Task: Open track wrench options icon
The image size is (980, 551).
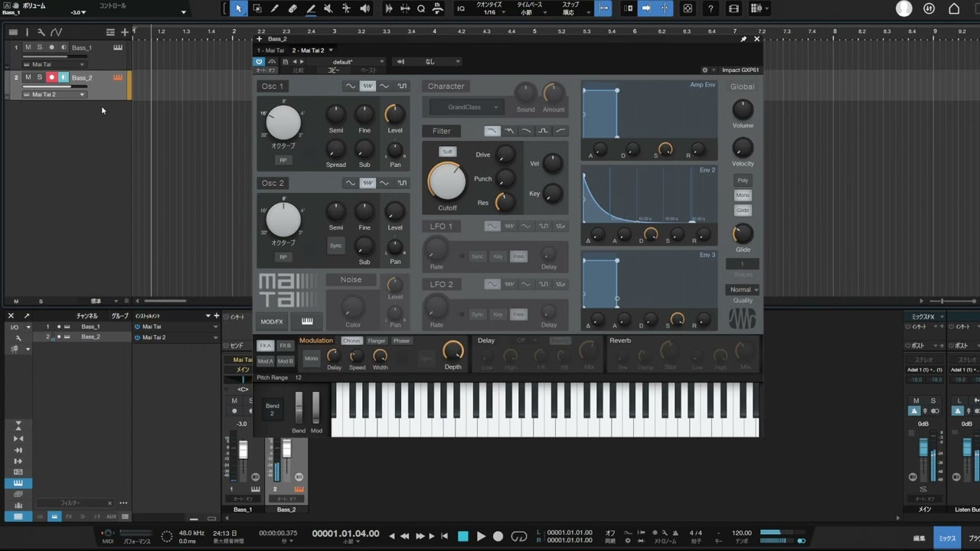Action: point(41,32)
